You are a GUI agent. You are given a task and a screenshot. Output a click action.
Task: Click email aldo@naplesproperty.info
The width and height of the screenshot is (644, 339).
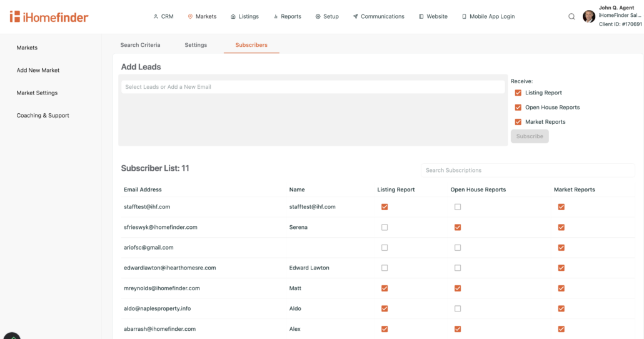pyautogui.click(x=158, y=308)
